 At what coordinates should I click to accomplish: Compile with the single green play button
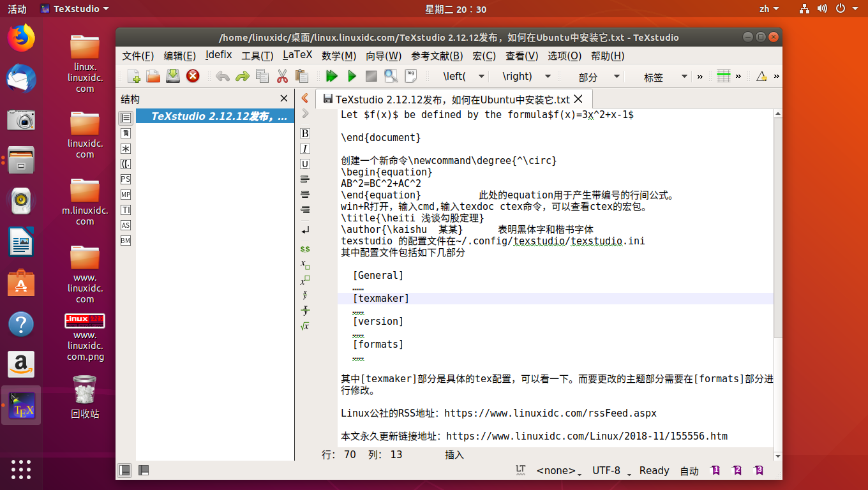352,77
